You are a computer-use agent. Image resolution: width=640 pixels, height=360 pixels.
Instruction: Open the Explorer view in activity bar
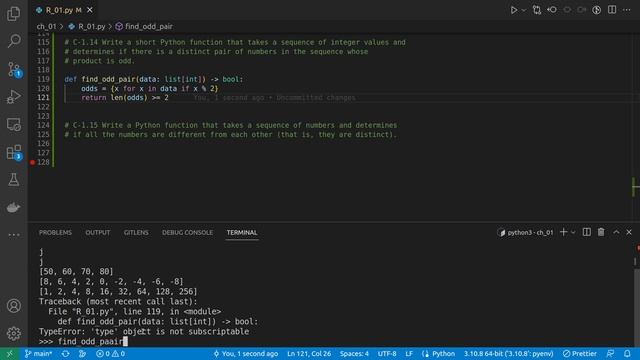pos(13,13)
